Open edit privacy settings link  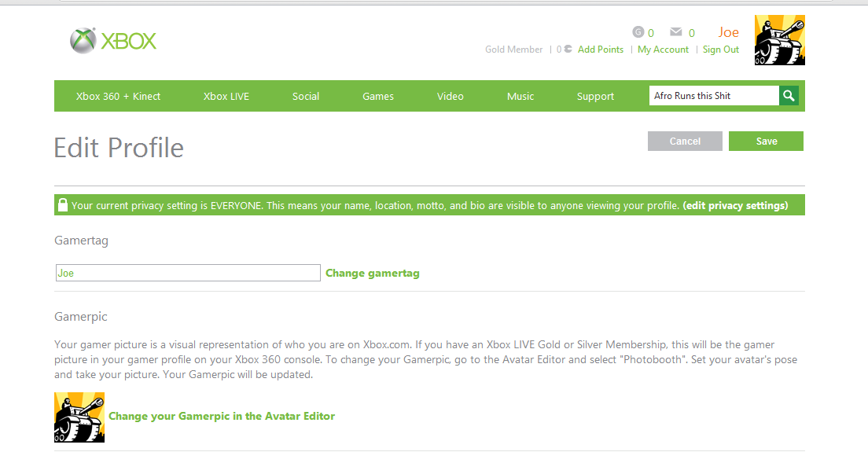click(735, 205)
